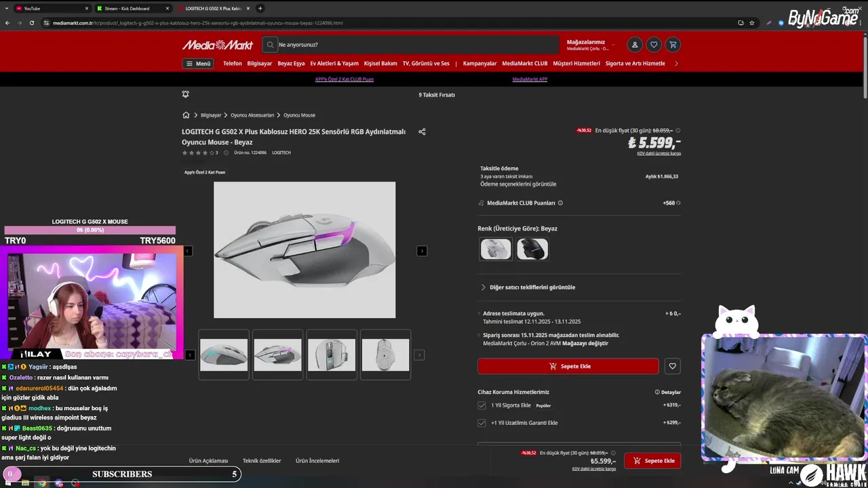Screen dimensions: 868x488
Task: Click Mağazayı değiştir link
Action: pos(585,344)
